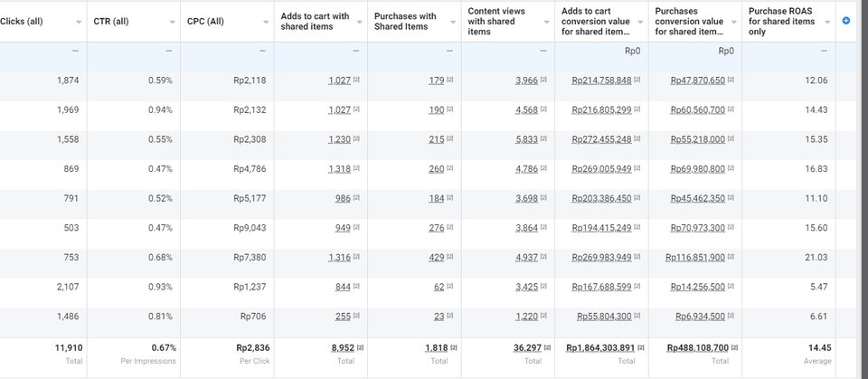Click the footnote marker next to 36,297 total

pos(548,347)
